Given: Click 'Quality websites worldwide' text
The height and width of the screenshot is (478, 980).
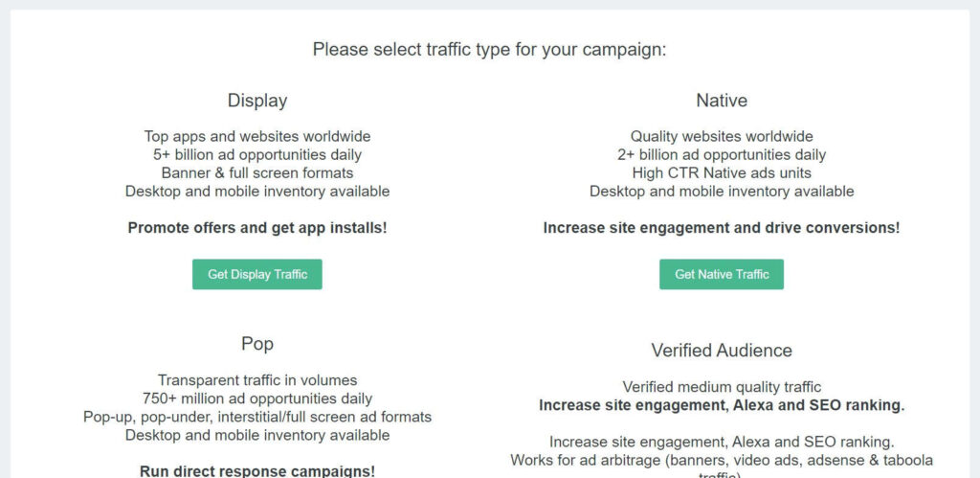Looking at the screenshot, I should pyautogui.click(x=722, y=137).
